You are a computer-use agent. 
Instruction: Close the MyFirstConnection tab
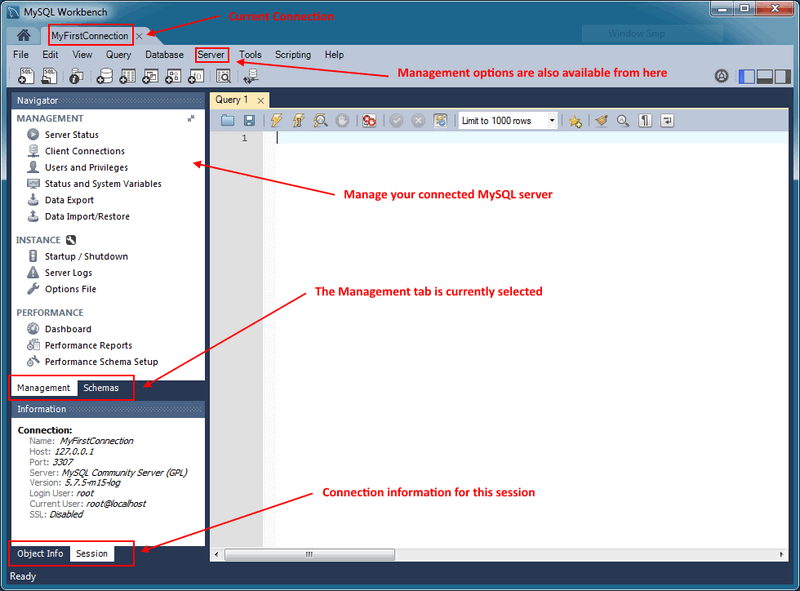(139, 36)
